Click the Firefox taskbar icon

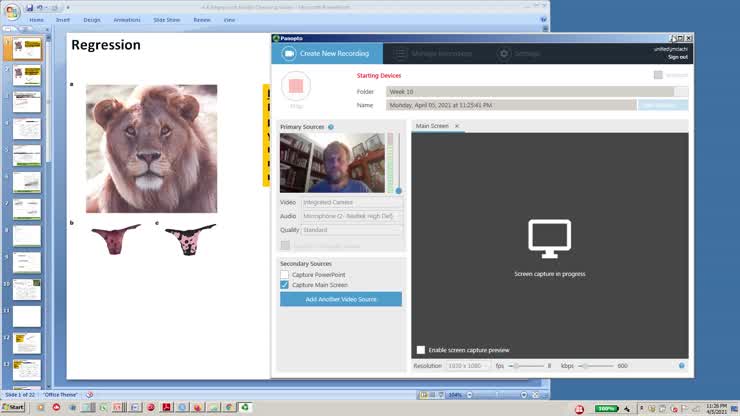tap(198, 407)
